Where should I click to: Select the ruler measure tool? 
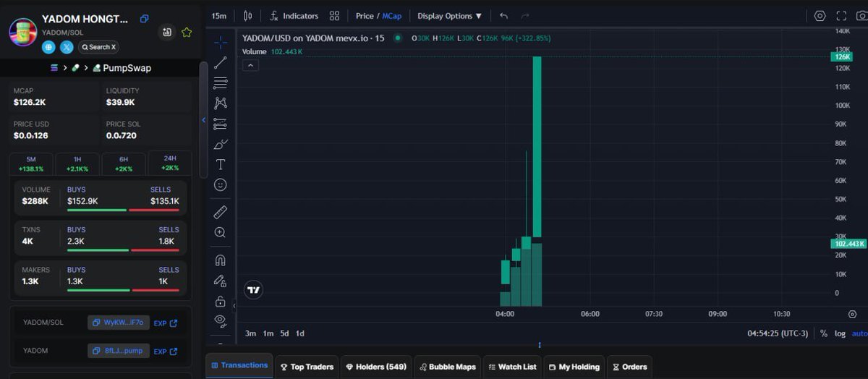click(x=221, y=212)
